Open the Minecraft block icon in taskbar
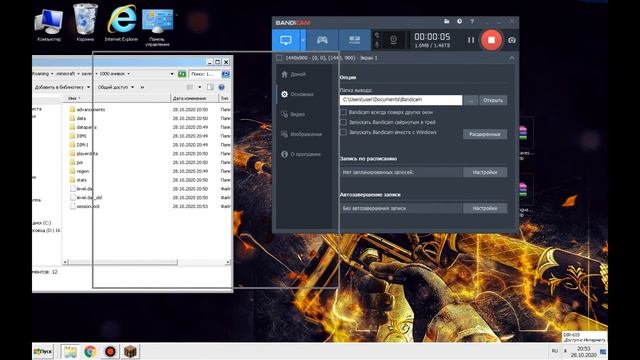 [x=130, y=351]
